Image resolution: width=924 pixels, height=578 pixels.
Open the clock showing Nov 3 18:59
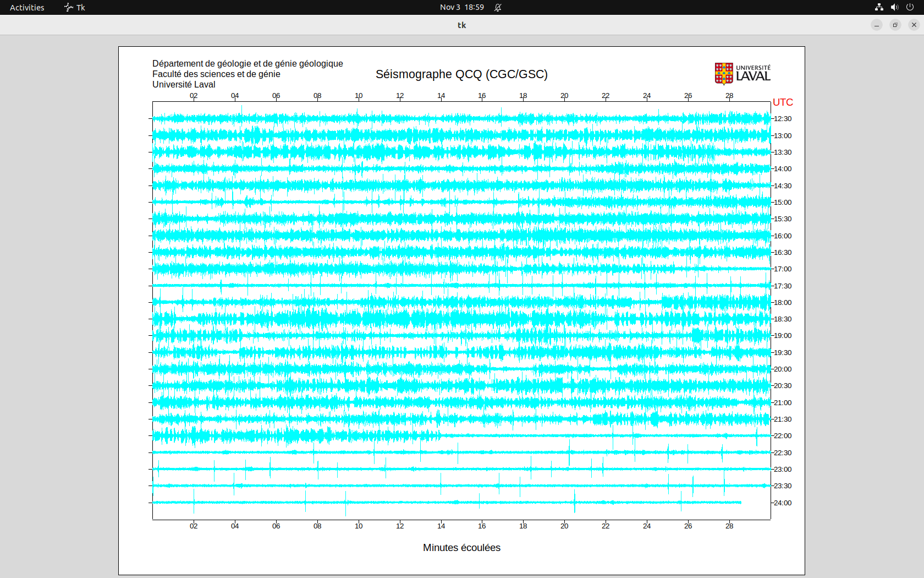tap(461, 7)
